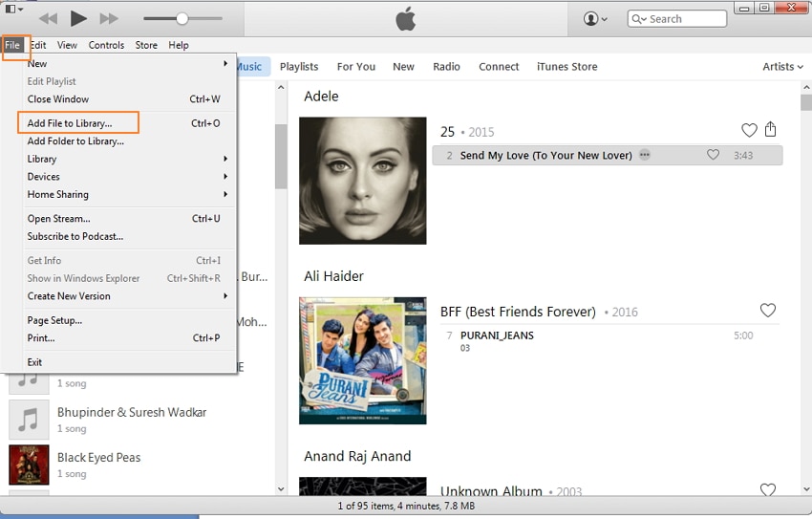Choose Subscribe to Podcast

click(x=129, y=236)
